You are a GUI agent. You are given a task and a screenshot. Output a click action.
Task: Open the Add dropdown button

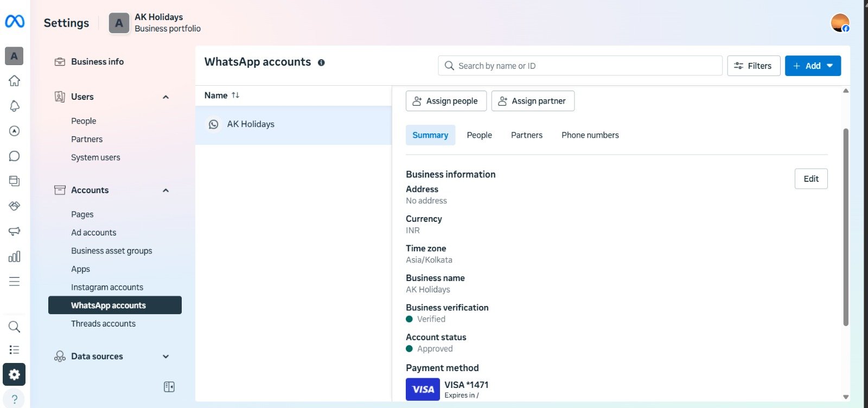[x=812, y=66]
